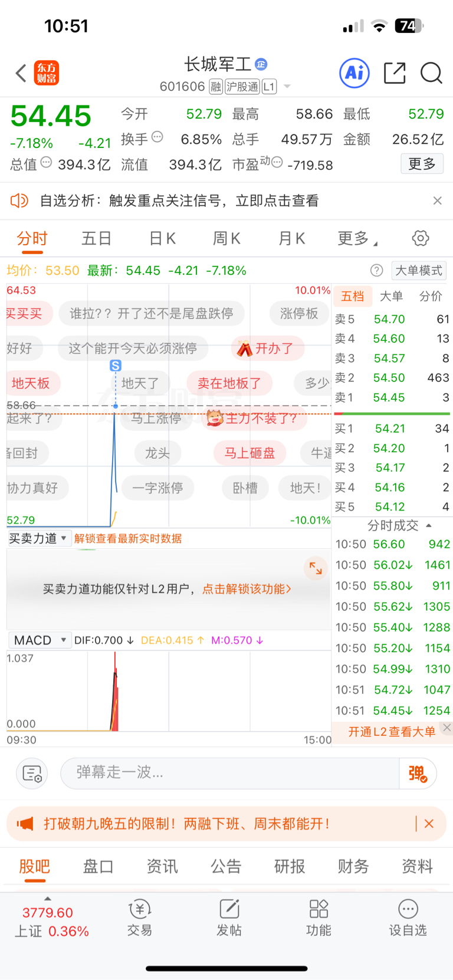
Task: Tap the question mark help icon
Action: click(x=376, y=271)
